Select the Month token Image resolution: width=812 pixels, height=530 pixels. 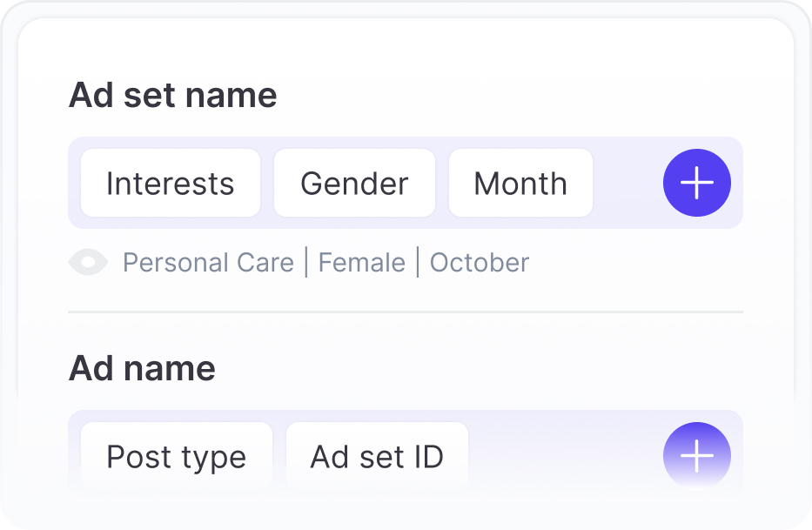tap(520, 183)
